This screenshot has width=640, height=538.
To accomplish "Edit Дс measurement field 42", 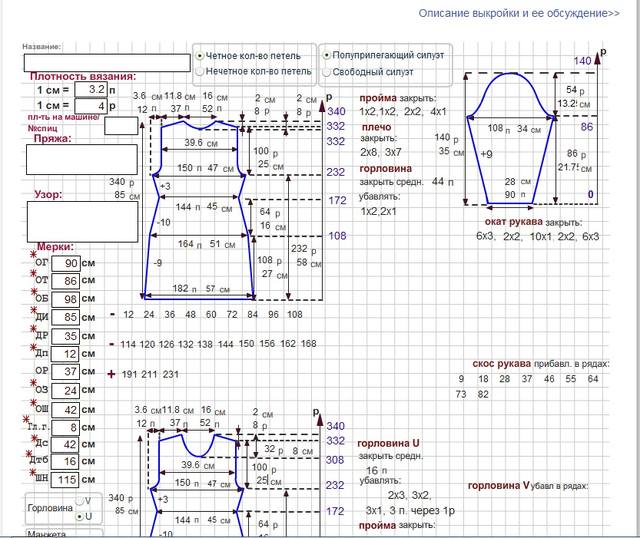I will click(66, 444).
